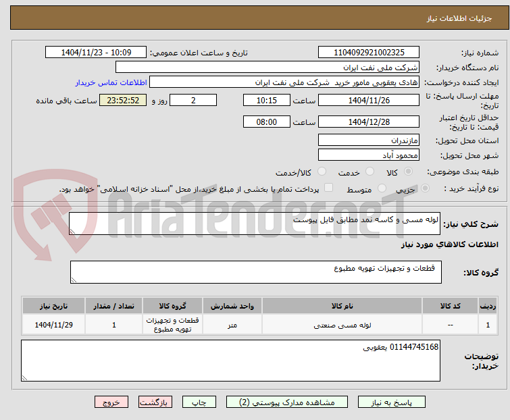This screenshot has height=420, width=510.
Task: Open the اطلاعات تماس خریدار link
Action: point(111,82)
